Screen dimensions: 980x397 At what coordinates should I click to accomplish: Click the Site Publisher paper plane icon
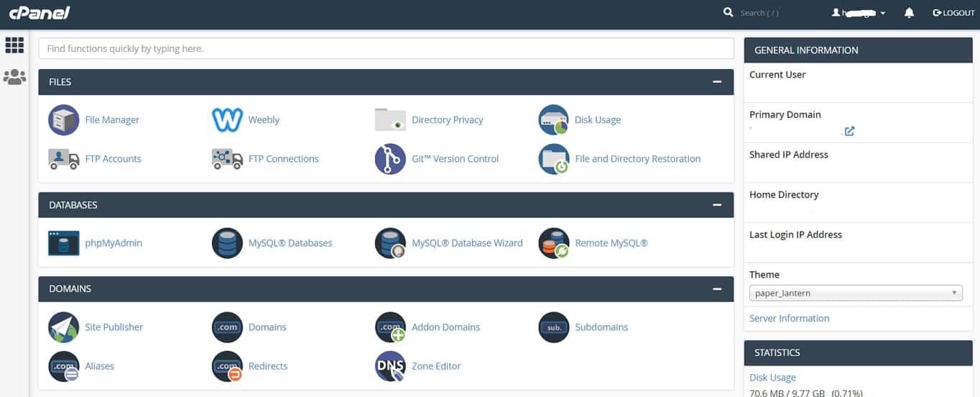(x=63, y=327)
